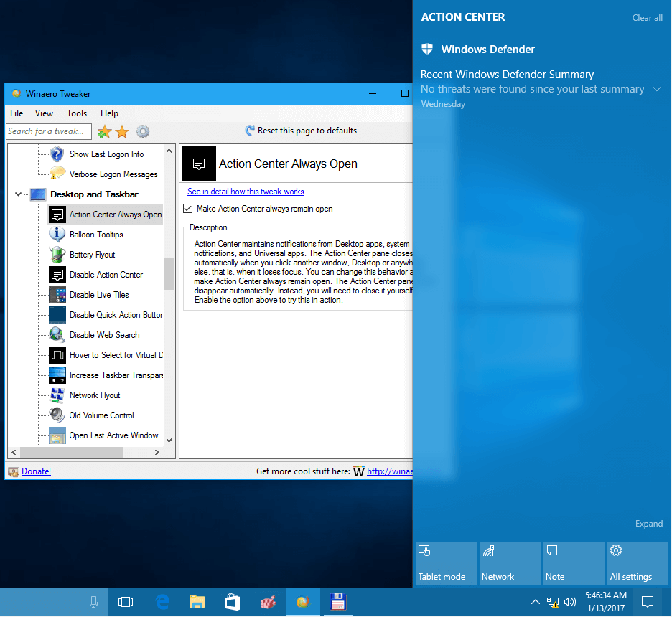672x617 pixels.
Task: Show hidden icons in the system tray
Action: point(536,602)
